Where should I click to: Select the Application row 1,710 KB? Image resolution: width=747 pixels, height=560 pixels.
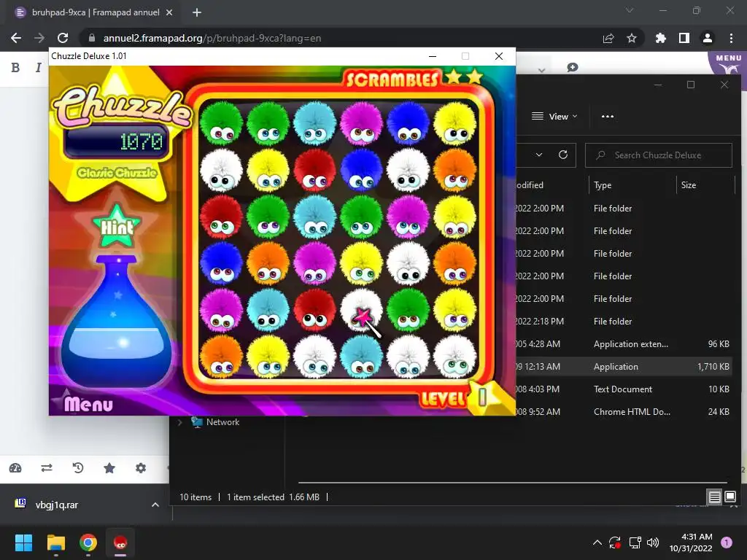[624, 367]
